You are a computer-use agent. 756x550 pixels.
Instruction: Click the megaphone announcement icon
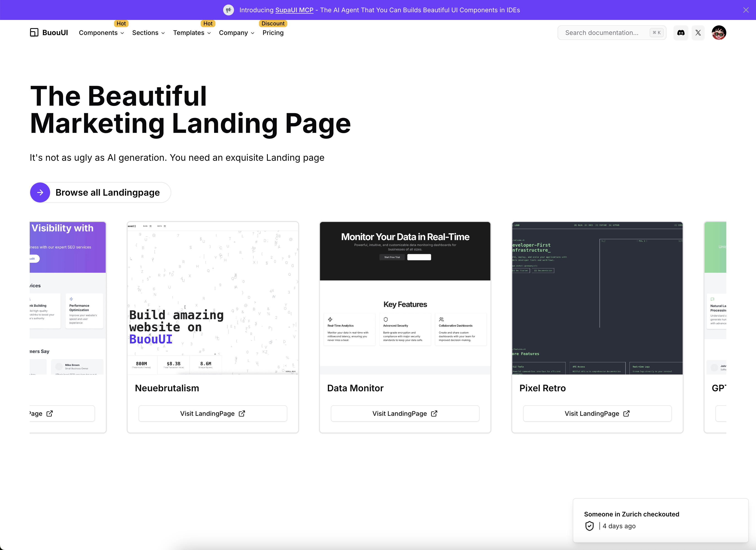228,10
